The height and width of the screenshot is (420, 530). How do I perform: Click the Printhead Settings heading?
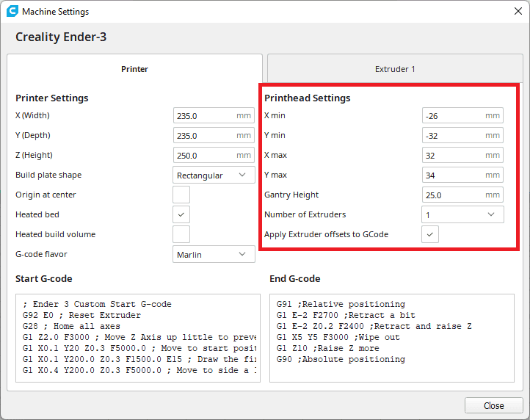pos(308,98)
